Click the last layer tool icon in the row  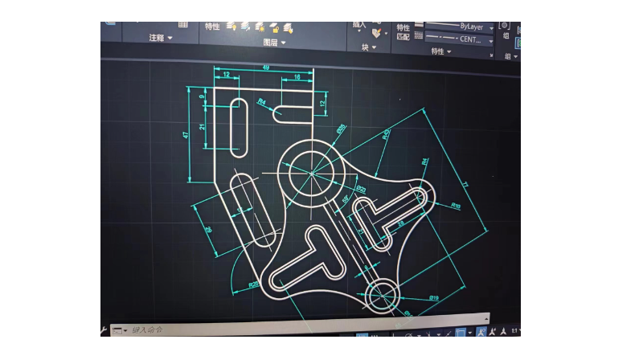click(x=288, y=27)
